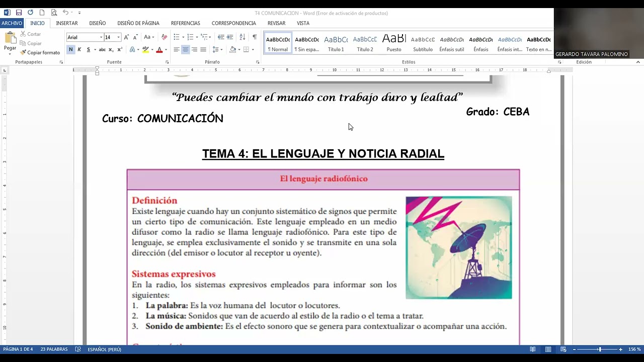Switch to read mode view in status bar
The image size is (644, 362).
pos(533,349)
